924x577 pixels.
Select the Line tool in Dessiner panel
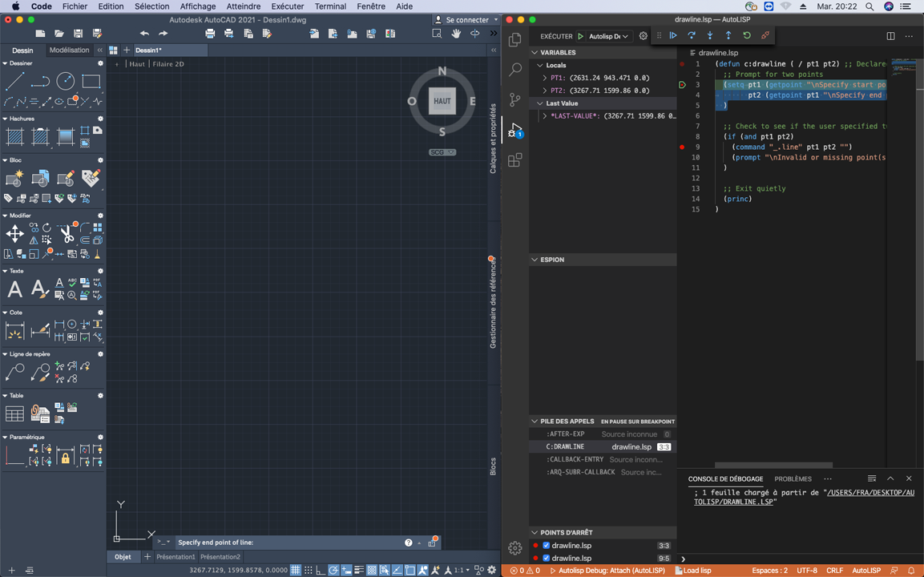click(14, 81)
